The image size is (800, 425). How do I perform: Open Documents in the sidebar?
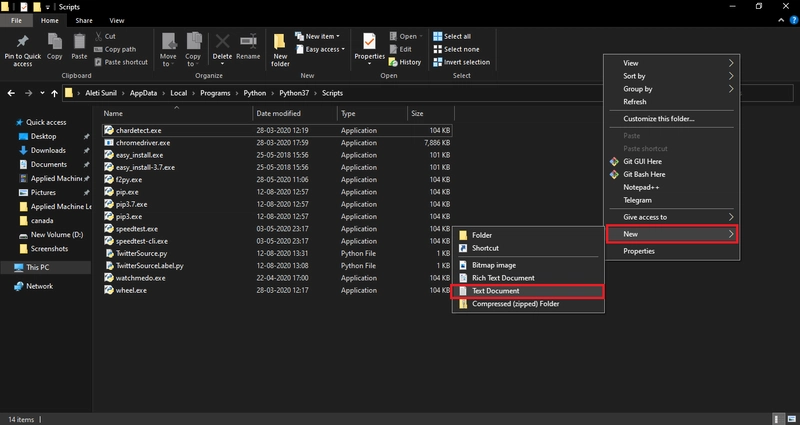[x=48, y=164]
